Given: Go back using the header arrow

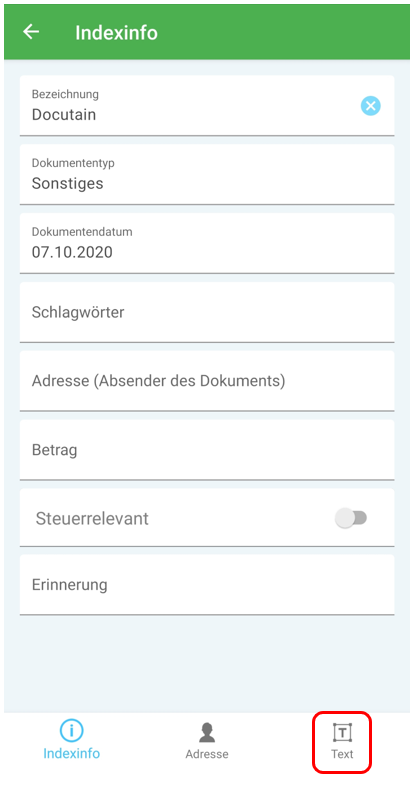Looking at the screenshot, I should click(31, 32).
